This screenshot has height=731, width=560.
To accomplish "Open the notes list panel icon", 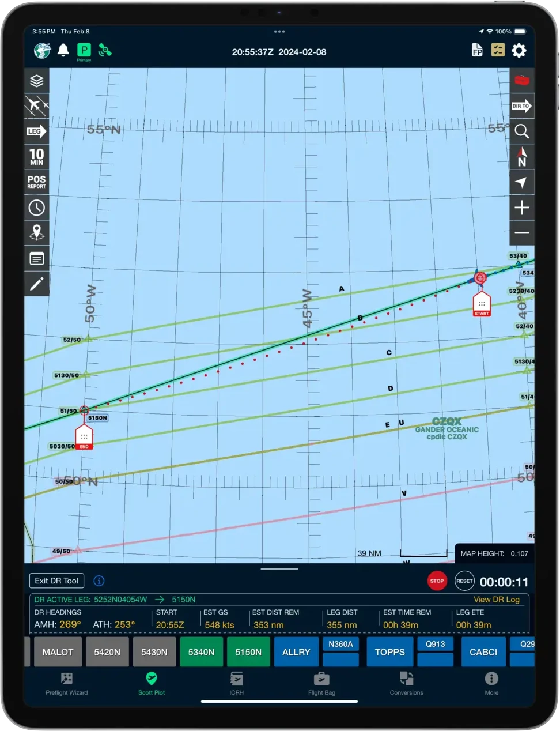I will pyautogui.click(x=37, y=258).
